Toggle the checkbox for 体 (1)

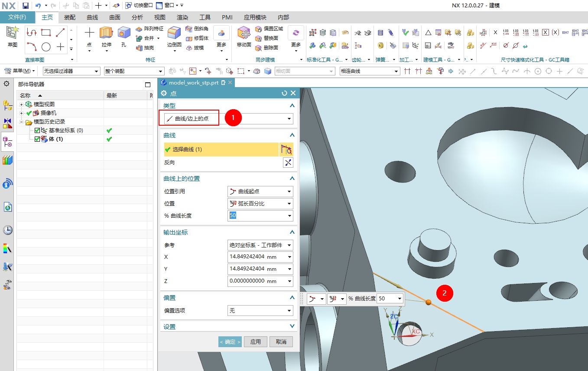tap(37, 139)
